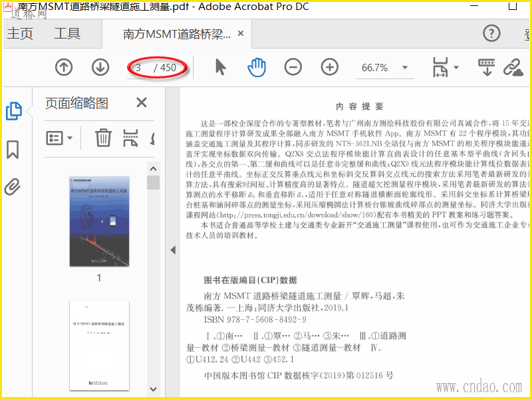Click the fit page width icon
The image size is (532, 399).
coord(440,67)
